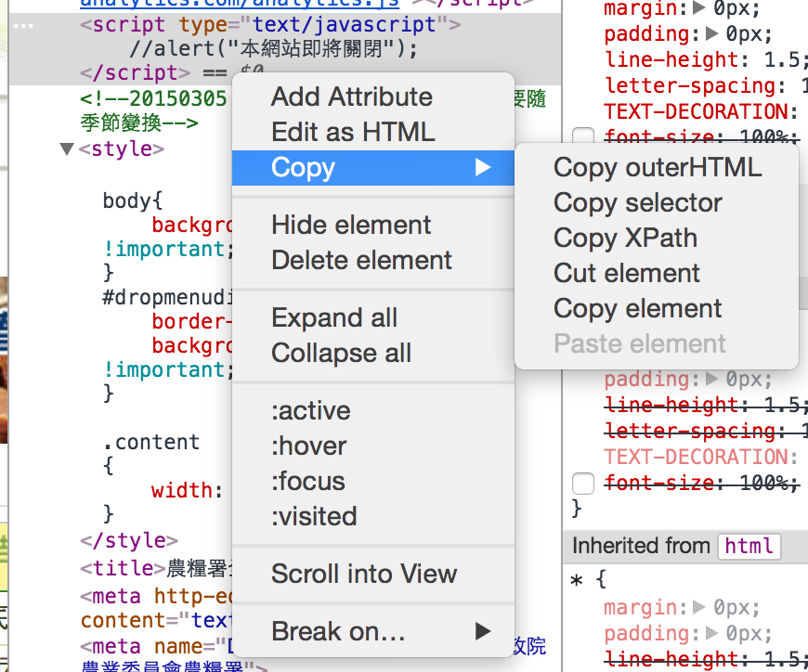This screenshot has width=808, height=672.
Task: Select the closing </script> tag line
Action: coord(135,72)
